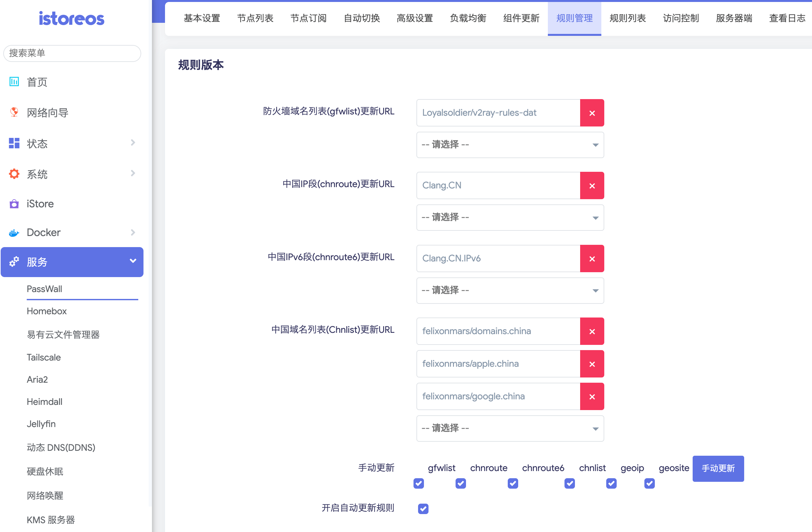The width and height of the screenshot is (812, 532).
Task: Open Tailscale in the services submenu
Action: [x=44, y=357]
